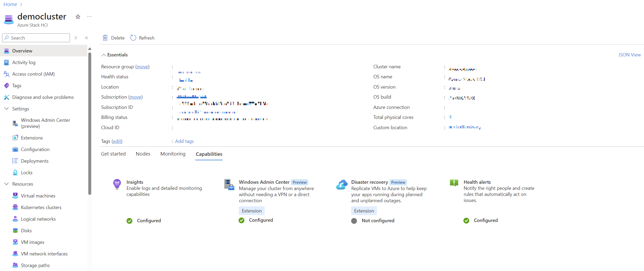Click Add tags link
The height and width of the screenshot is (271, 644).
click(x=184, y=141)
